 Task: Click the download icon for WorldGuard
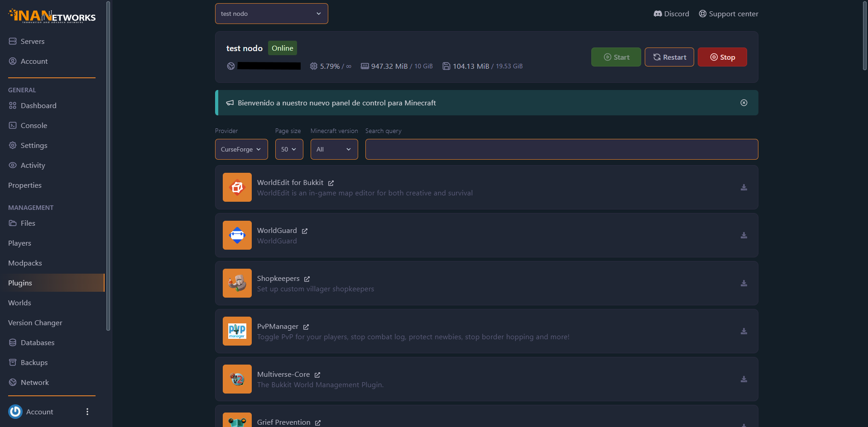point(743,235)
